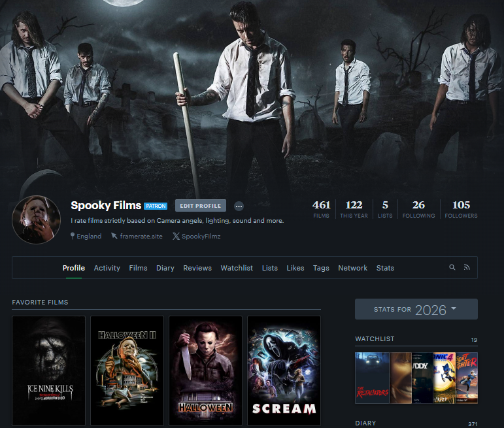Open the SpookyFilmz X profile link
The image size is (504, 428).
(201, 236)
